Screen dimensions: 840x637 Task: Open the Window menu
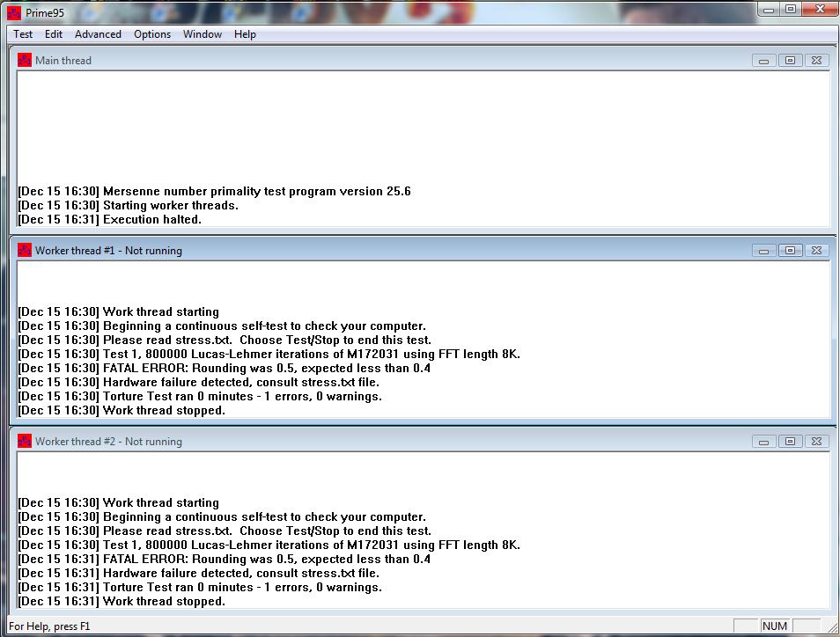click(203, 34)
